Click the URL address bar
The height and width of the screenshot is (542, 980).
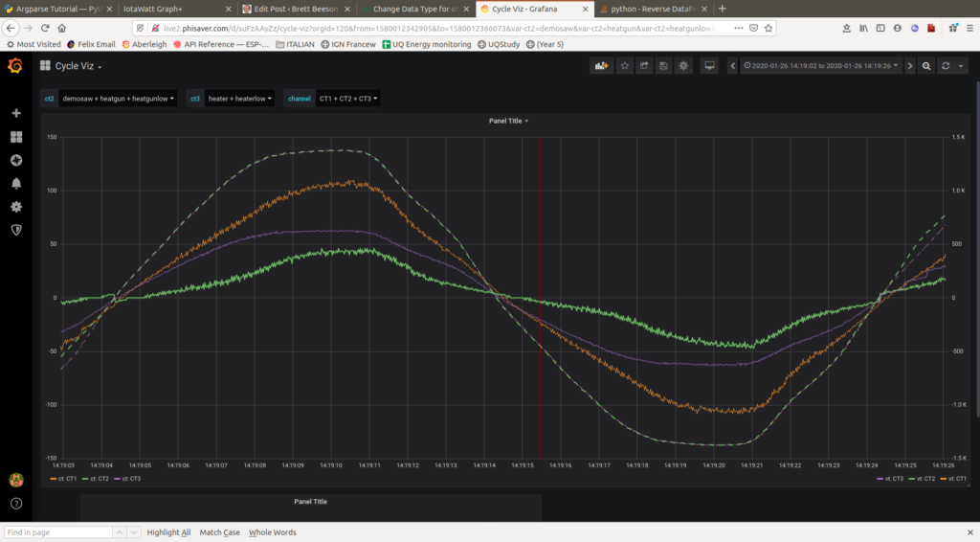pyautogui.click(x=437, y=28)
